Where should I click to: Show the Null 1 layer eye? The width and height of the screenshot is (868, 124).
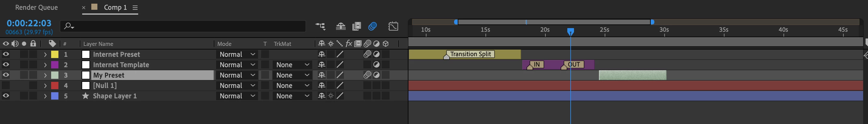click(6, 86)
